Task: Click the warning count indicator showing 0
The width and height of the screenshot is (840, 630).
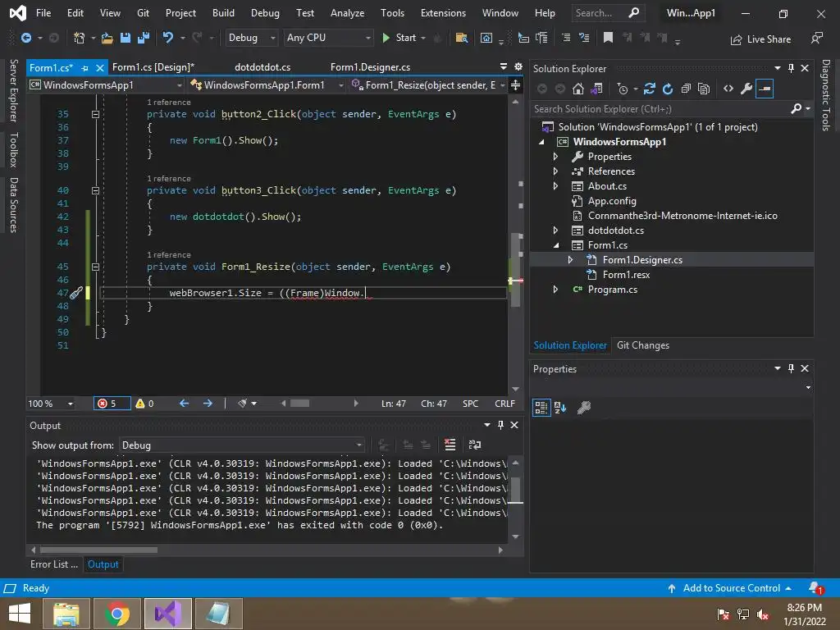Action: [144, 404]
